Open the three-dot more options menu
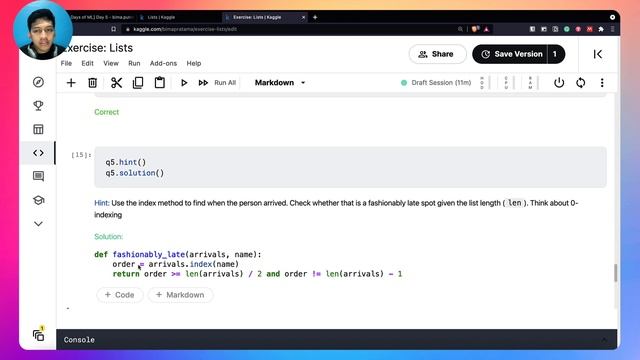The height and width of the screenshot is (360, 640). point(602,83)
